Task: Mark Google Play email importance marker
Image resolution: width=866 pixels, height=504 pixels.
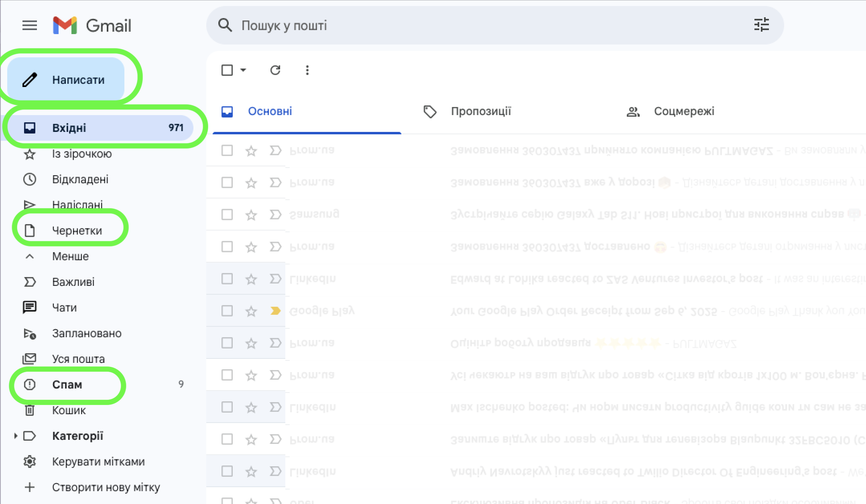Action: coord(275,311)
